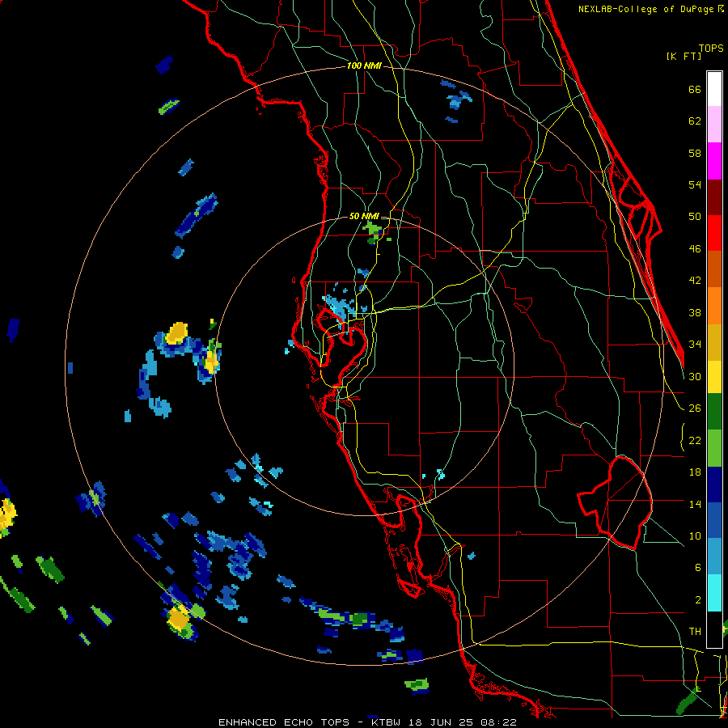Image resolution: width=728 pixels, height=728 pixels.
Task: Select the 54 legend scale value
Action: pyautogui.click(x=695, y=184)
